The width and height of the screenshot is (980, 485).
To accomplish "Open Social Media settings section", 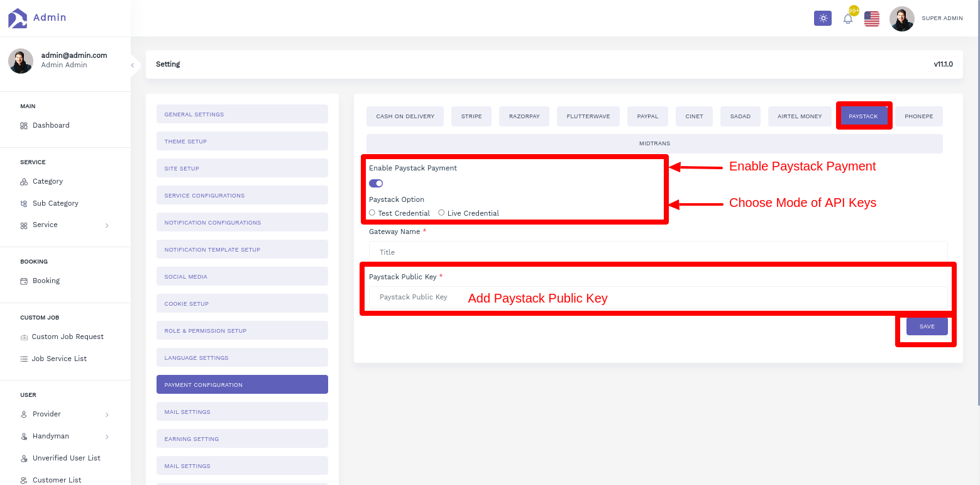I will (242, 276).
